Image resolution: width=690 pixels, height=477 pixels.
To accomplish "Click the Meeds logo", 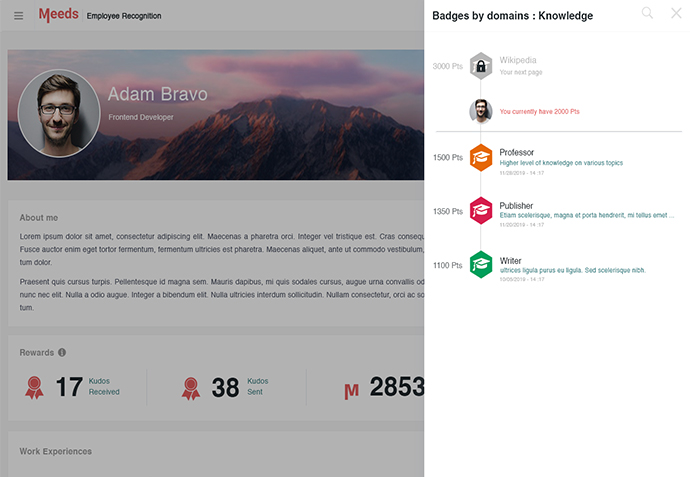I will 59,15.
